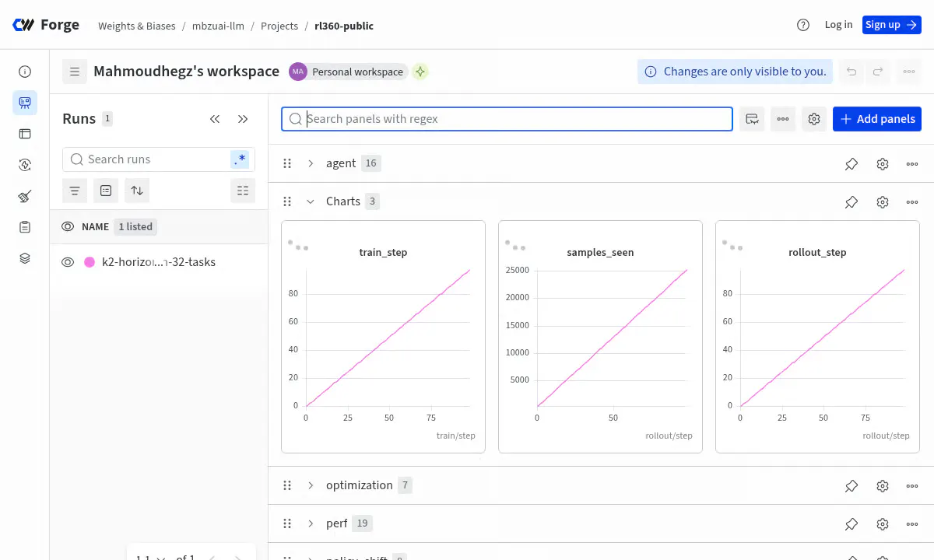Open more options for the optimization section

912,485
